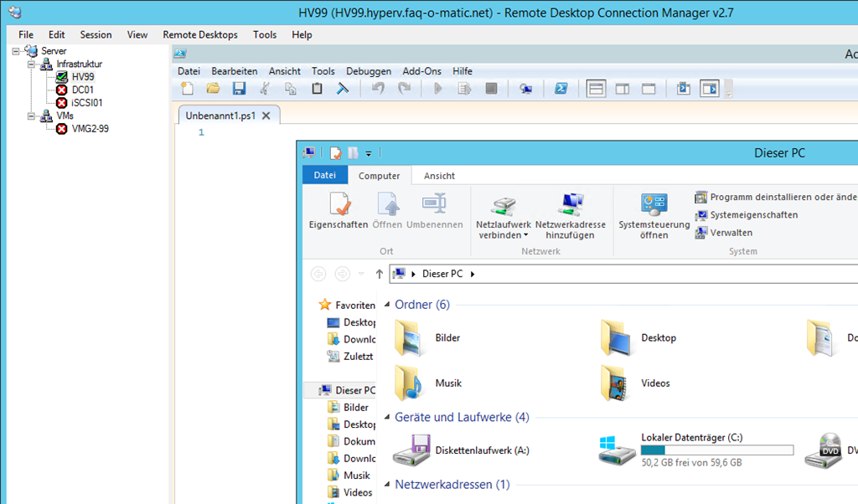858x504 pixels.
Task: Click the Cut scissors icon in ISE toolbar
Action: coord(265,89)
